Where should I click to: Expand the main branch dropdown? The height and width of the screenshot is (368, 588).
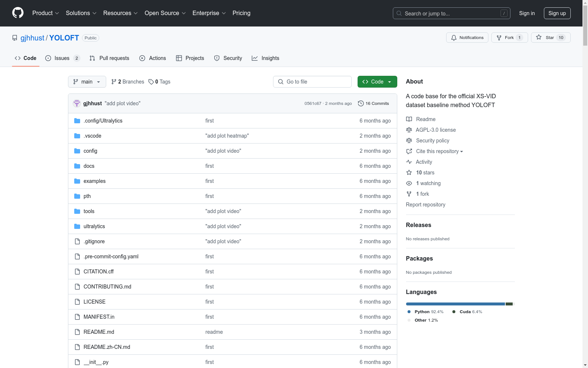[87, 82]
